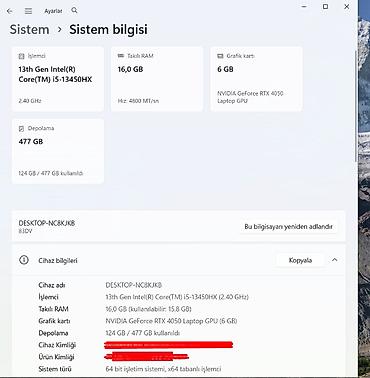Open the 16,0 GB RAM card
Viewport: 370px width, 378px height.
coord(157,79)
